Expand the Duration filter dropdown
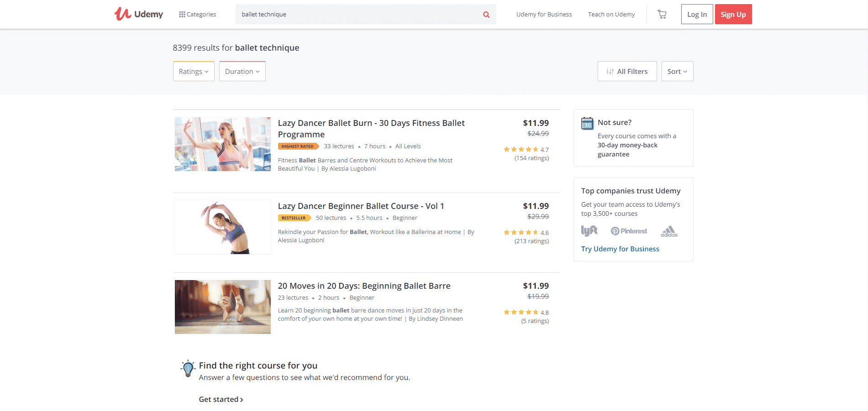This screenshot has height=411, width=868. [242, 71]
